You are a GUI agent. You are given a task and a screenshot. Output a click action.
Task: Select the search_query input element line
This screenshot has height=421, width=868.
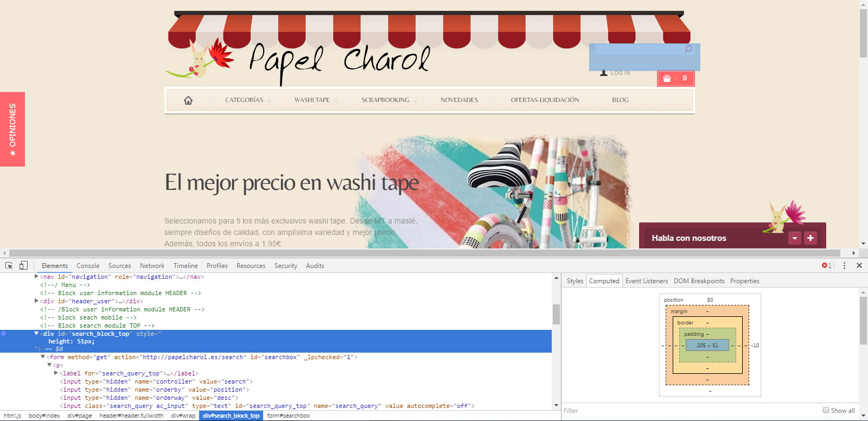[x=267, y=406]
